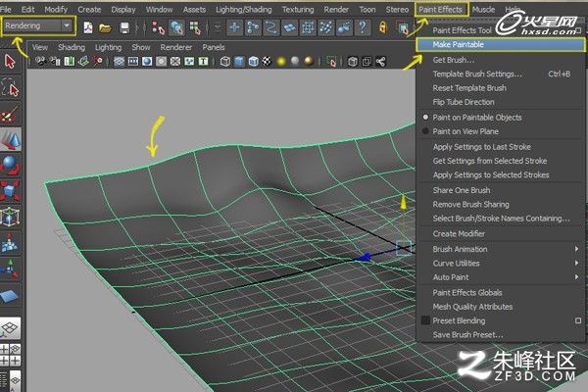Open the Create menu
Screen dimensions: 588x392
point(89,10)
